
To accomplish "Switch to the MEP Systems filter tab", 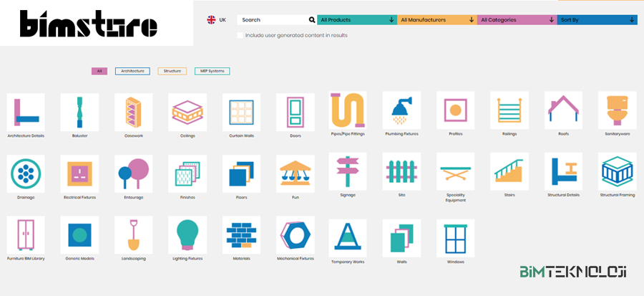I will pyautogui.click(x=212, y=71).
